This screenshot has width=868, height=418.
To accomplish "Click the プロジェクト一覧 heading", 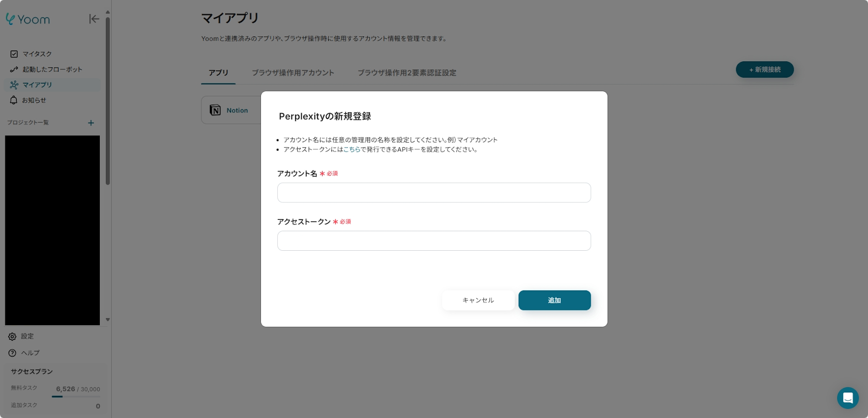I will click(28, 123).
